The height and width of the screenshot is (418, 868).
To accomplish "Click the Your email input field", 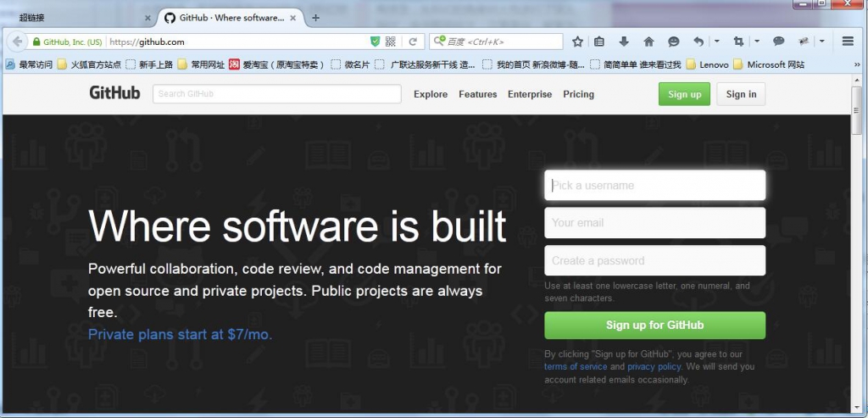I will coord(655,222).
